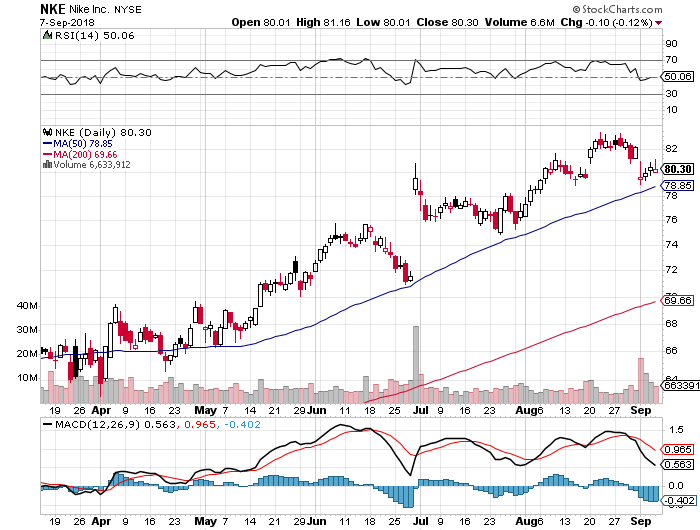Click the 7-Sep-2018 date label
Screen dimensions: 700x530
pos(67,22)
